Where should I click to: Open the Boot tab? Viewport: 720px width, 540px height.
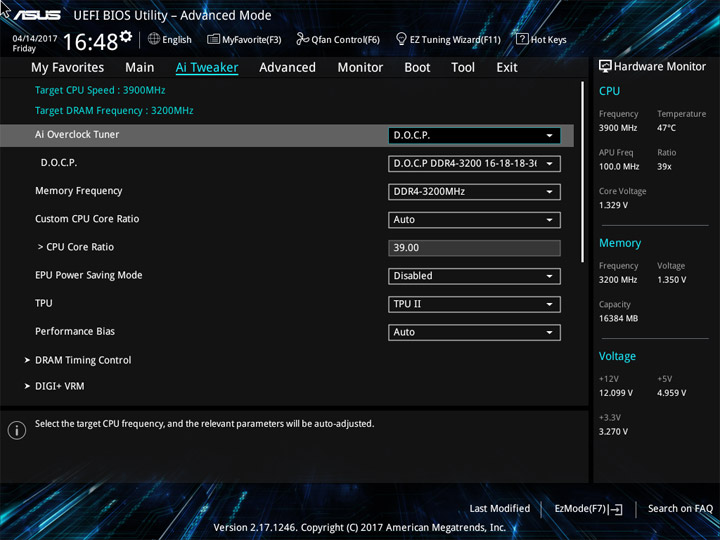tap(417, 68)
